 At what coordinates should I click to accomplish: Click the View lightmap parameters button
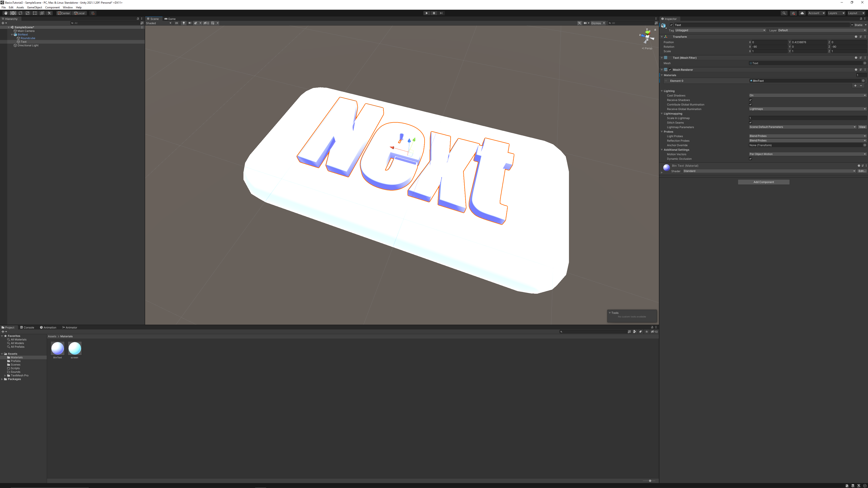coord(862,127)
